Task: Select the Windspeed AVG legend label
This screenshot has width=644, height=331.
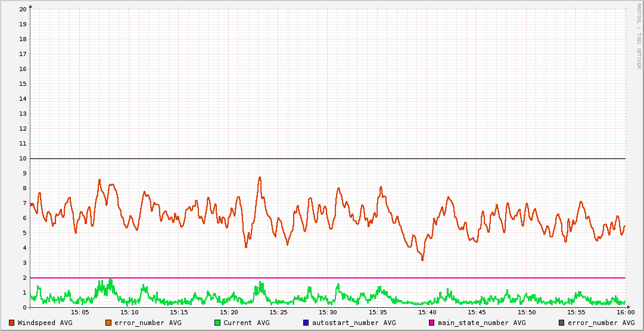Action: tap(45, 323)
